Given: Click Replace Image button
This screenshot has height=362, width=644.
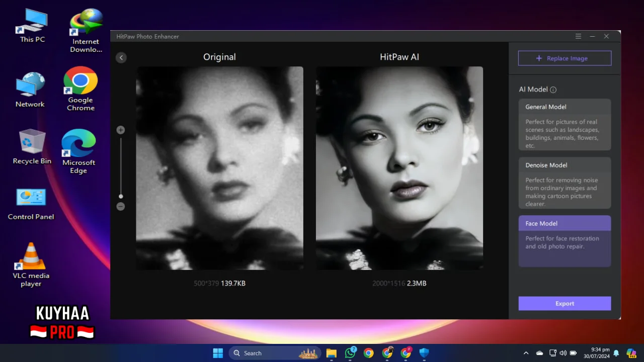Looking at the screenshot, I should click(565, 58).
